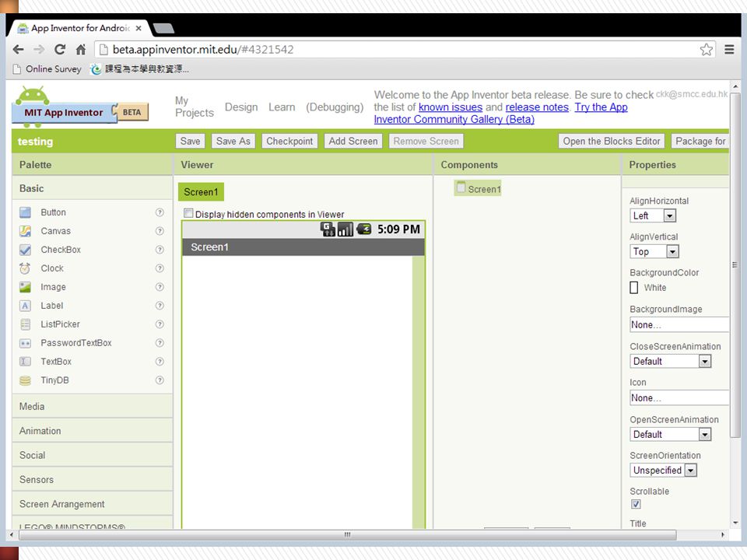Click the browser back arrow
The width and height of the screenshot is (747, 560).
point(19,50)
